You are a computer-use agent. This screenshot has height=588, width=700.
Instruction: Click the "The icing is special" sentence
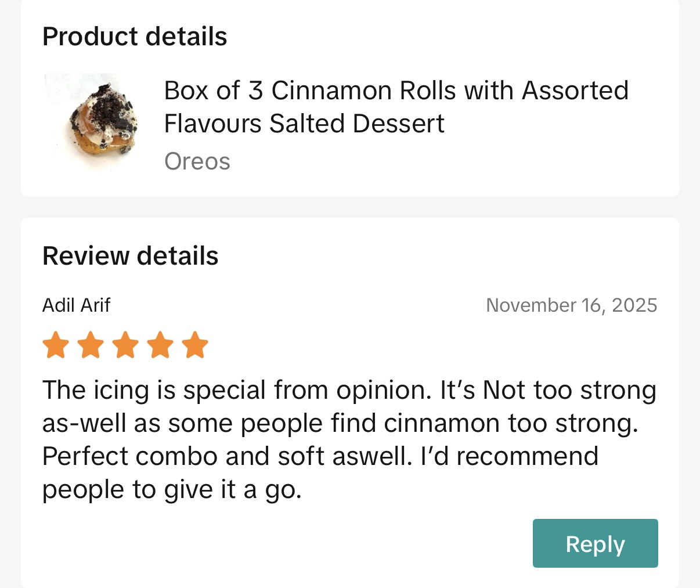pos(237,390)
